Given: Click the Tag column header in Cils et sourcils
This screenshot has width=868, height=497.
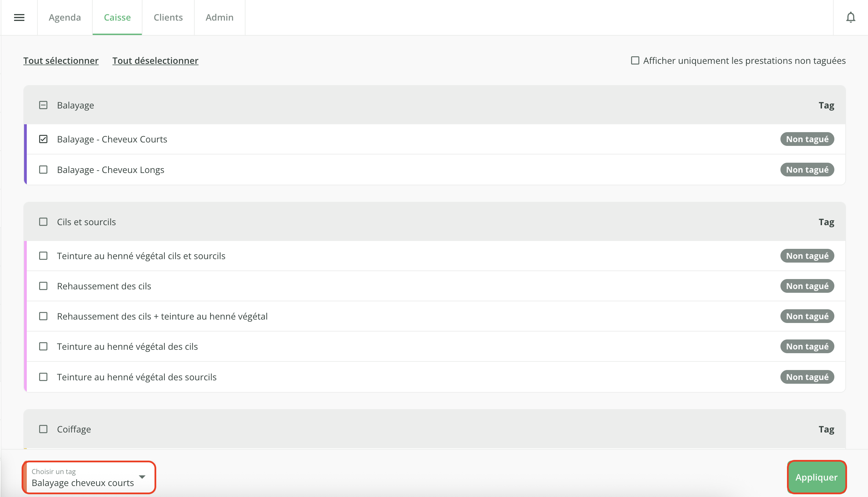Looking at the screenshot, I should point(826,222).
